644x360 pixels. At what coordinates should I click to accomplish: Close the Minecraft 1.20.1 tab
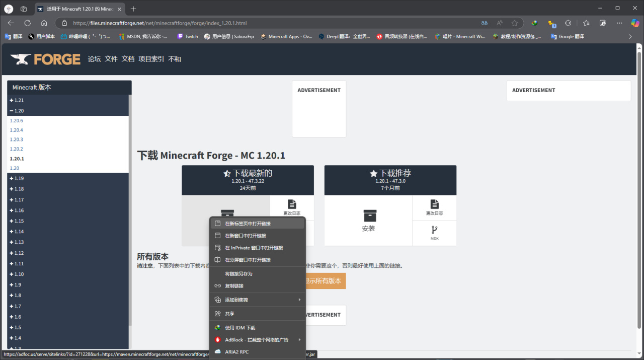[120, 9]
